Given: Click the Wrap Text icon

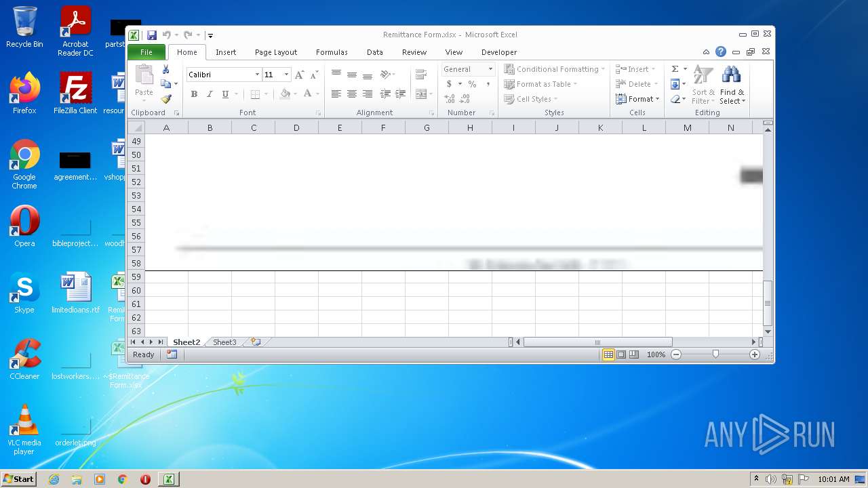Looking at the screenshot, I should [421, 75].
